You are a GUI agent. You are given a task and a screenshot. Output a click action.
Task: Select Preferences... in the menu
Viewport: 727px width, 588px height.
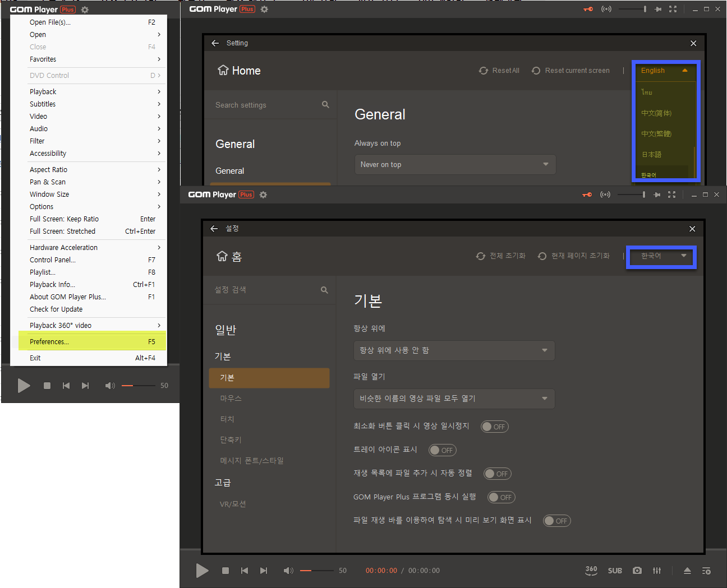pos(92,342)
